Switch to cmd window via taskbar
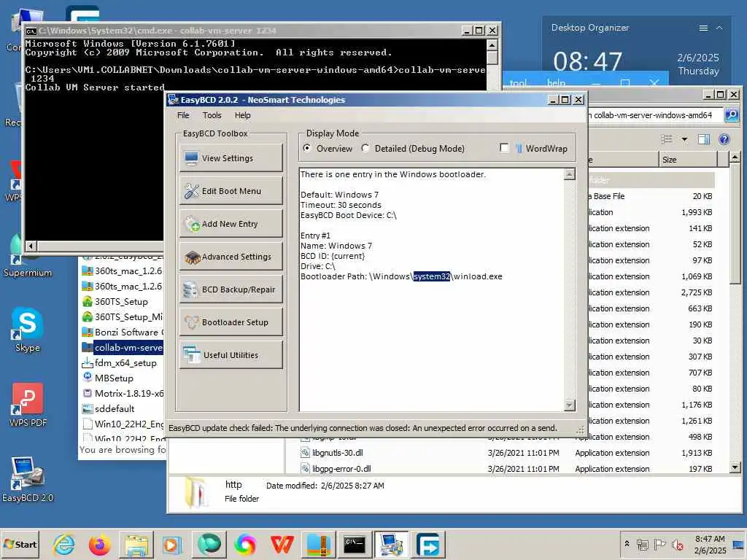The width and height of the screenshot is (747, 560). tap(355, 544)
